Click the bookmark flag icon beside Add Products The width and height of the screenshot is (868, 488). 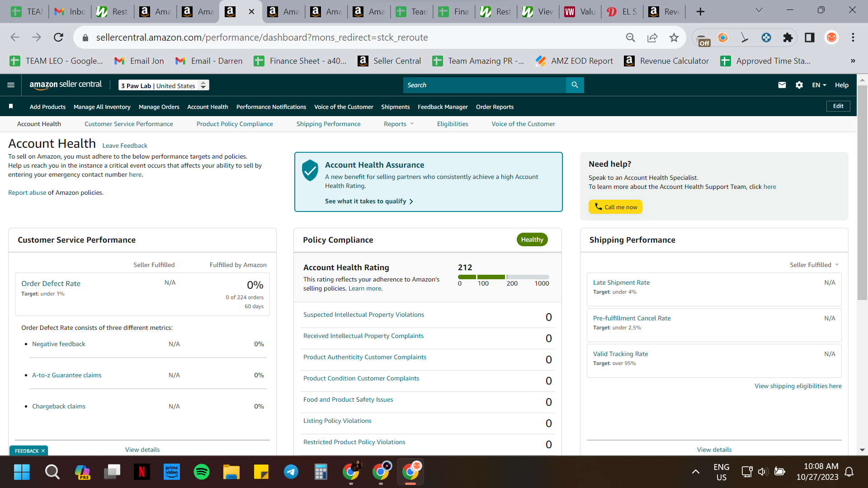coord(11,107)
